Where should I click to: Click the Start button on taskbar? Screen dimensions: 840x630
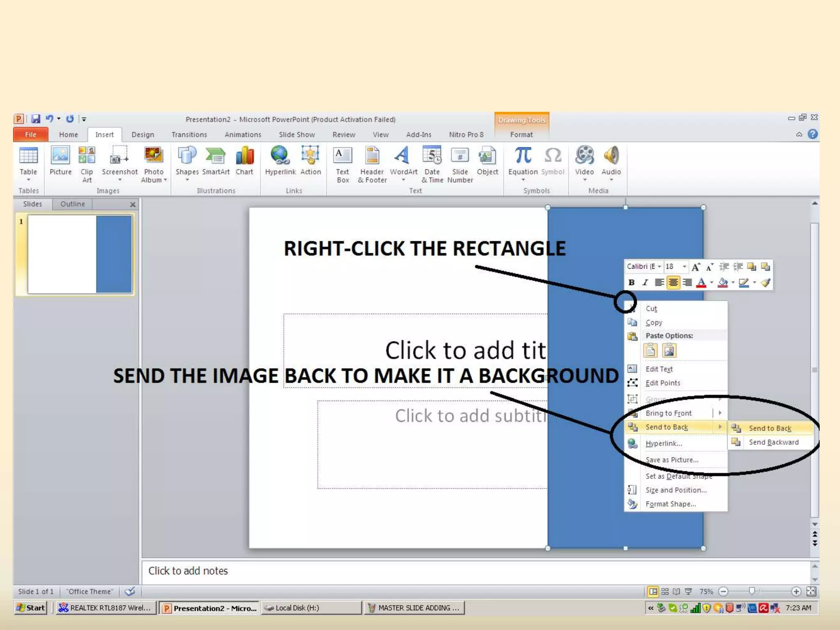[30, 607]
